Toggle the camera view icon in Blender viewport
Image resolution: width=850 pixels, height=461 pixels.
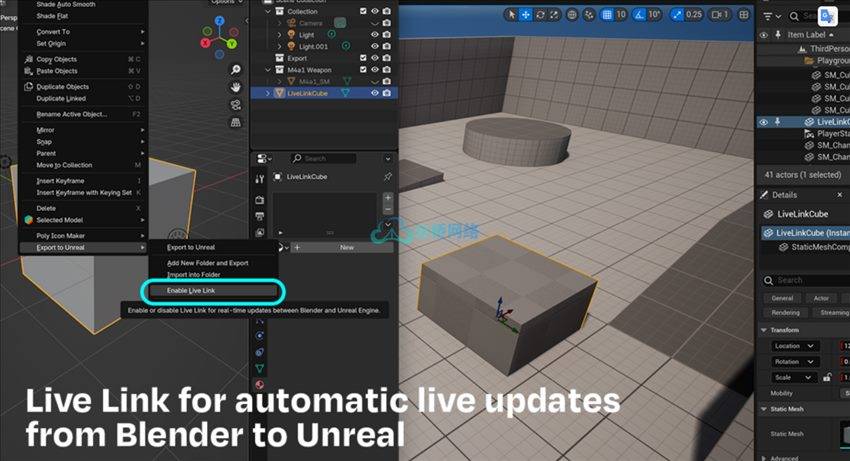click(235, 105)
